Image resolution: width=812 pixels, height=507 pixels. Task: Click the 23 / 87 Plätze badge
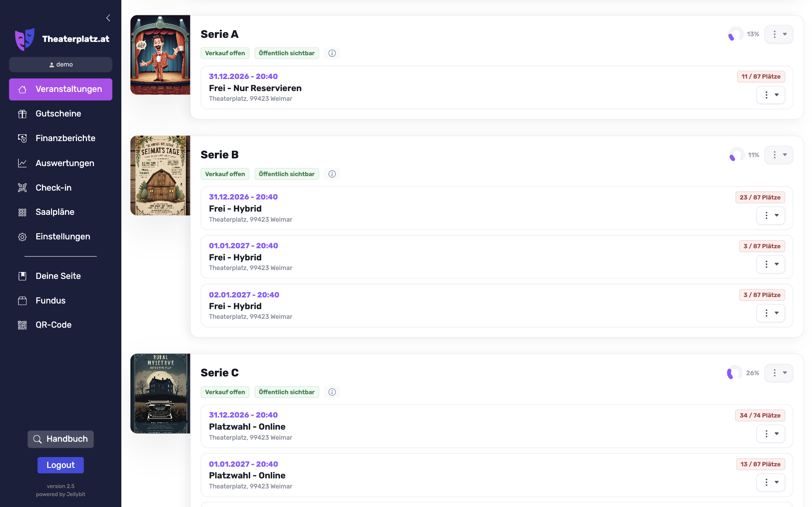click(760, 197)
